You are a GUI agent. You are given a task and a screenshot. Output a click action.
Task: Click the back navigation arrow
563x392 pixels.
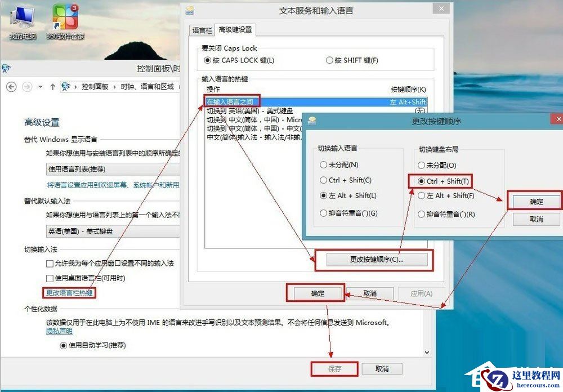11,86
